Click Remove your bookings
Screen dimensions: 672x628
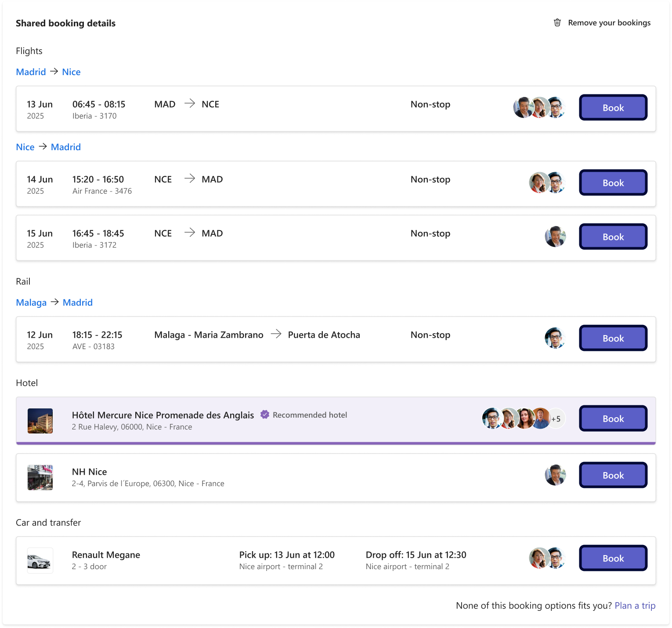[609, 23]
